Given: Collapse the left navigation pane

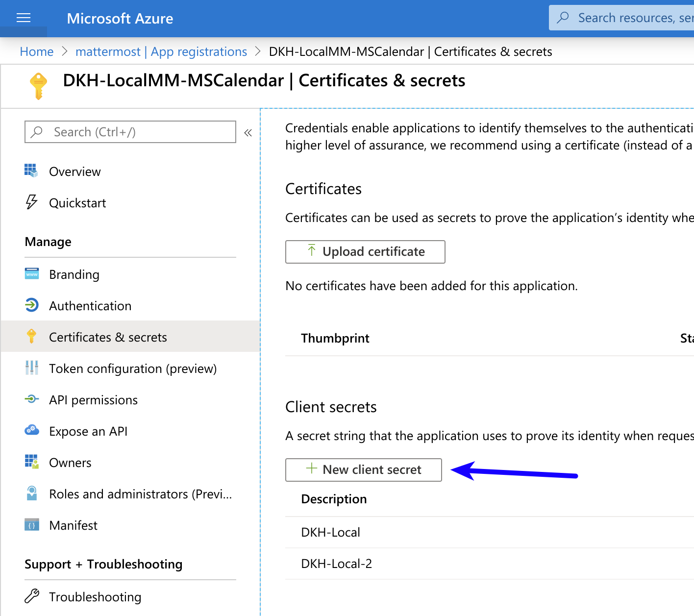Looking at the screenshot, I should pyautogui.click(x=248, y=132).
